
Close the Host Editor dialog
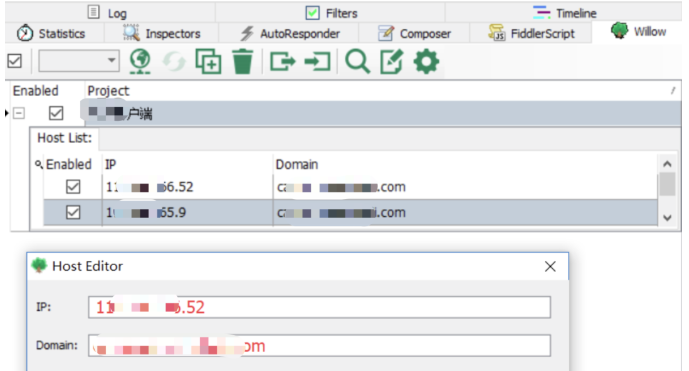pos(550,266)
